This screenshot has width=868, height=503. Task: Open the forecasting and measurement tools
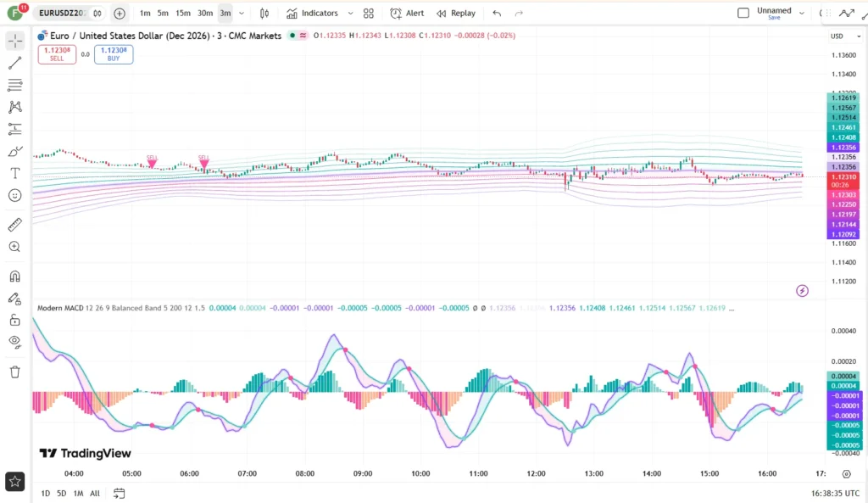[x=15, y=129]
